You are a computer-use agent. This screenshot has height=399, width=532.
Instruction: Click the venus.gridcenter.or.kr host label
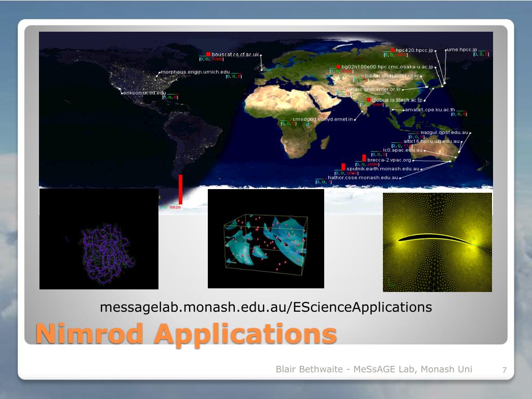374,89
